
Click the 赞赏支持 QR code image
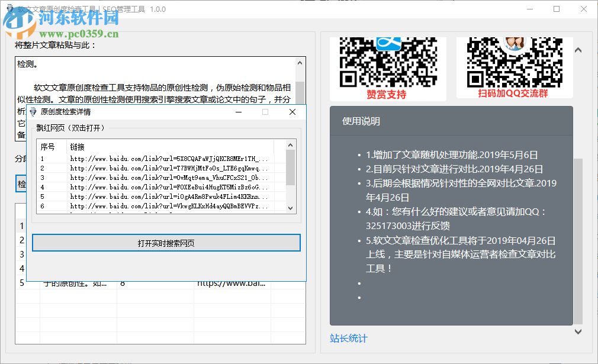[x=388, y=68]
